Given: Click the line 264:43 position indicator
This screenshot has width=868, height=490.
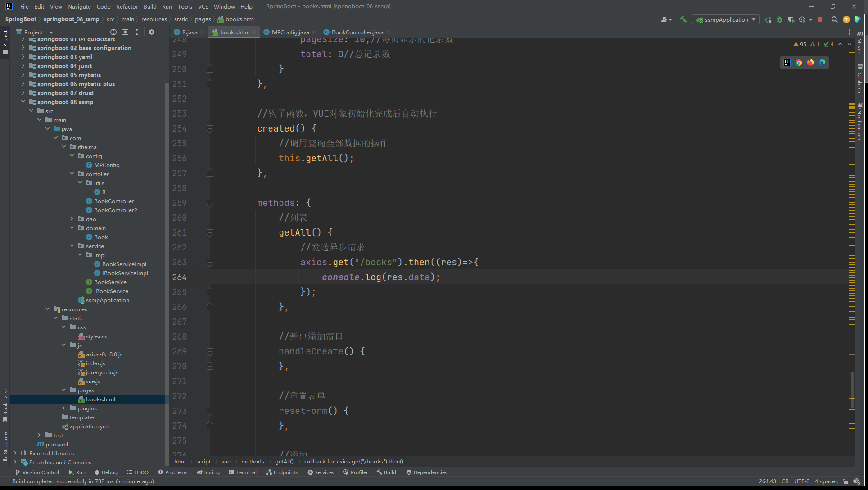Looking at the screenshot, I should (767, 481).
